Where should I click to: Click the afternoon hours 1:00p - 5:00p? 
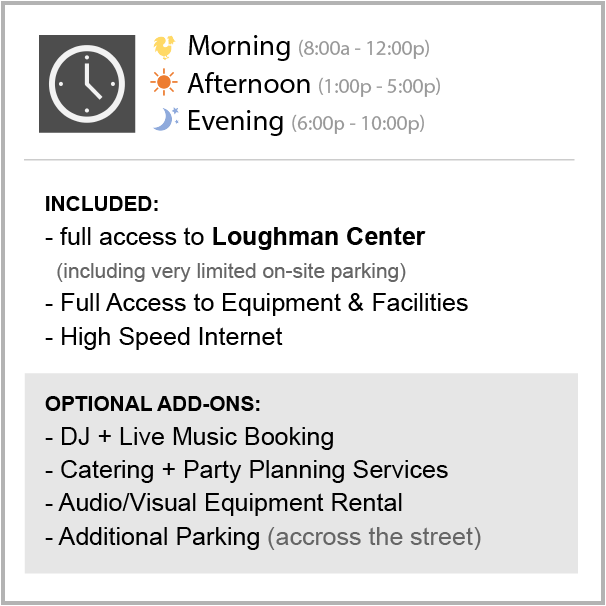click(x=379, y=86)
